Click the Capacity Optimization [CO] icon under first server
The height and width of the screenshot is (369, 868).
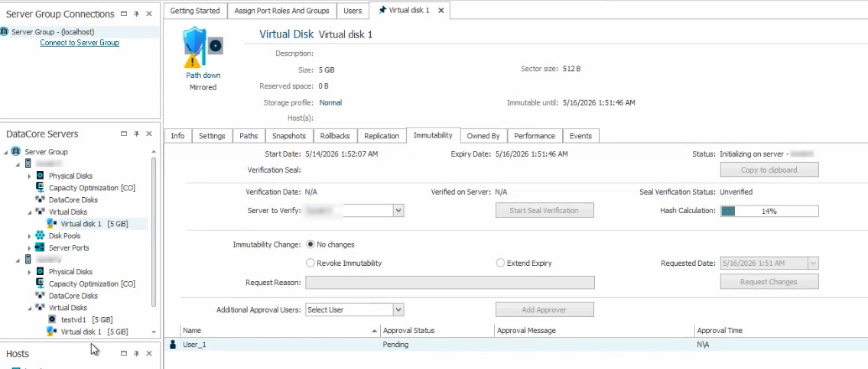point(40,187)
